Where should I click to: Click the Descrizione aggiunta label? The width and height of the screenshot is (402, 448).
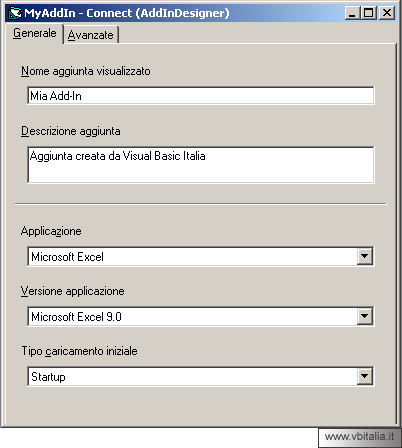pos(71,131)
